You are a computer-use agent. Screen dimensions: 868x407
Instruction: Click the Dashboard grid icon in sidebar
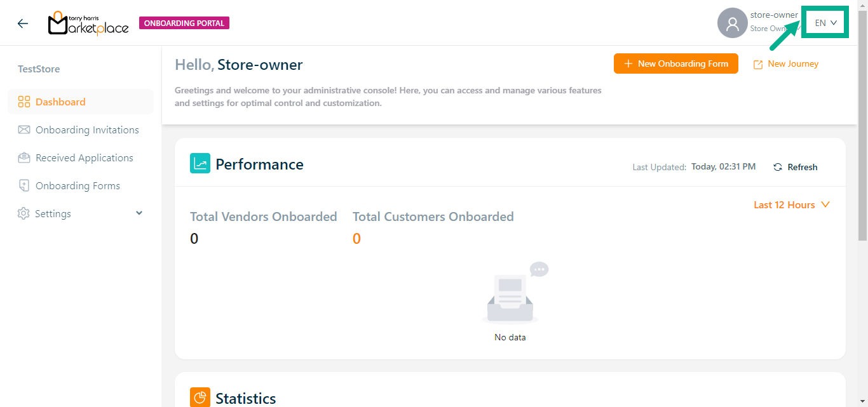(24, 102)
